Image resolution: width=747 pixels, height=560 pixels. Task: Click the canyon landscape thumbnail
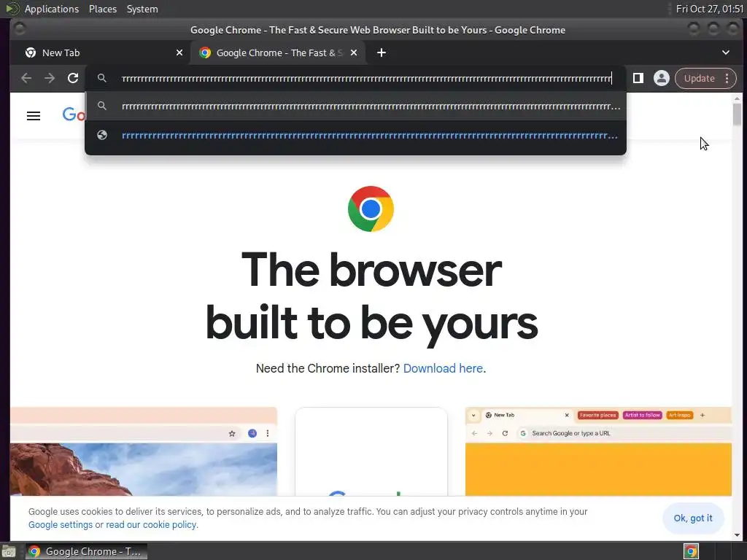[x=144, y=470]
